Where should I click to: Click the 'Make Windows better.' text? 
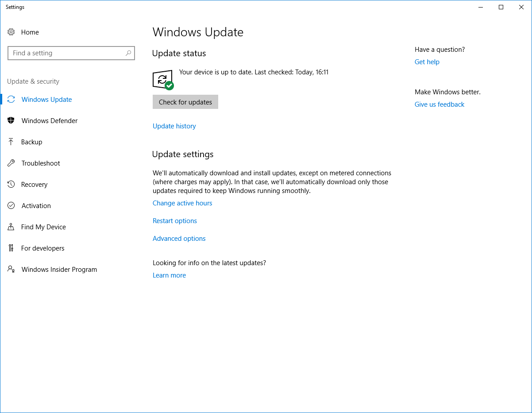coord(447,92)
